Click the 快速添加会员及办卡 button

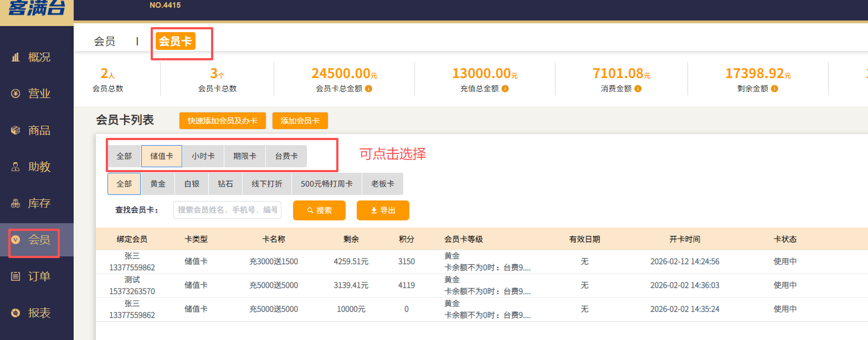click(x=222, y=121)
